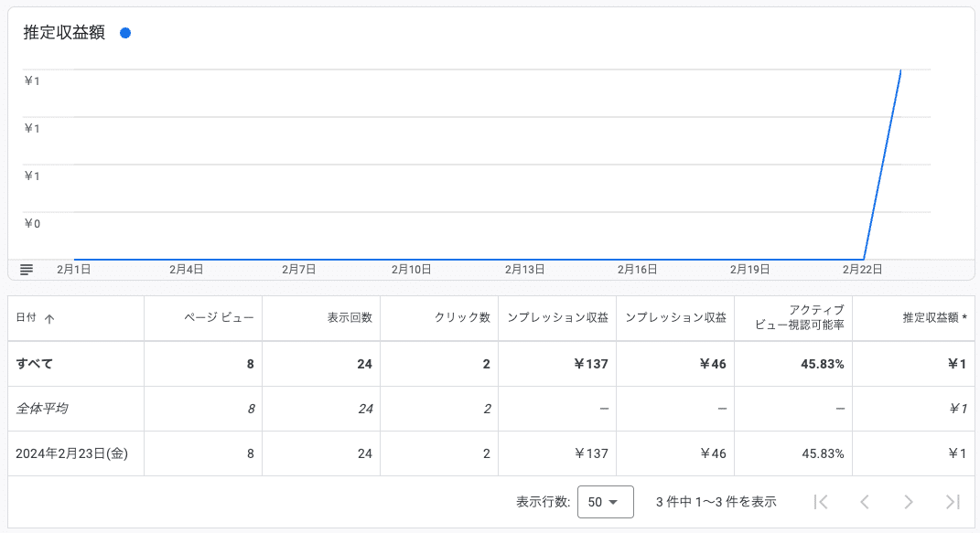Viewport: 980px width, 533px height.
Task: Go to the next results page
Action: (x=909, y=501)
